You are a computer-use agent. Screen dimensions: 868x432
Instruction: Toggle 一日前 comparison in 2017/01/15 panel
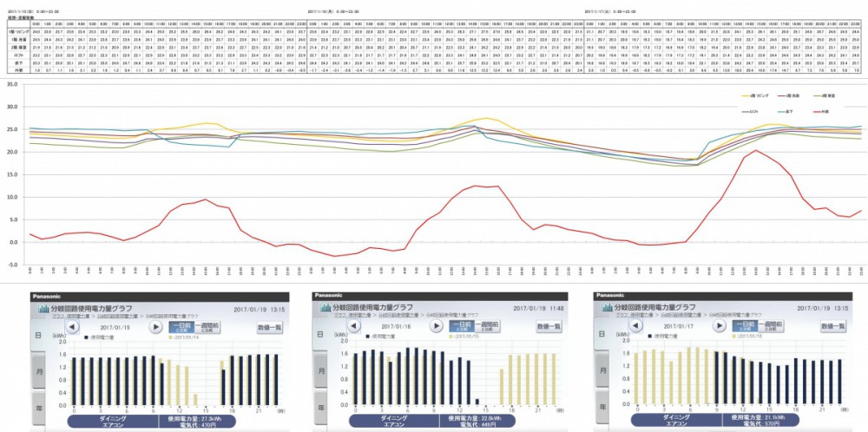[x=182, y=327]
